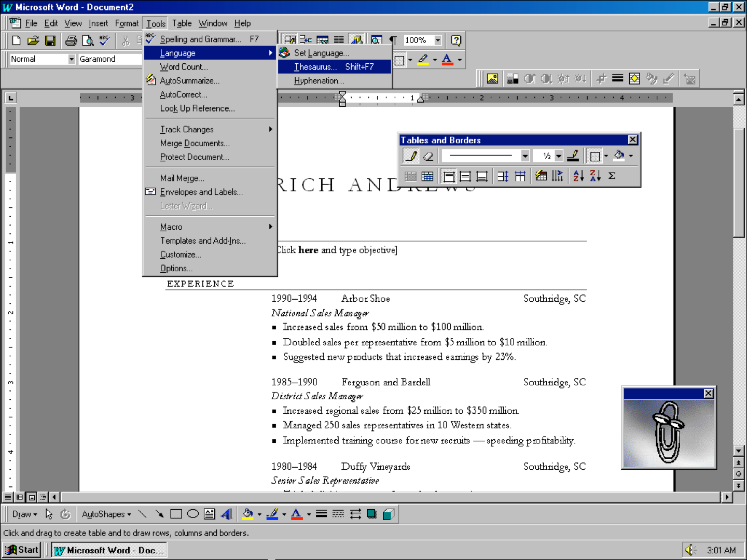The width and height of the screenshot is (747, 560).
Task: Click the Print Preview icon
Action: (x=88, y=40)
